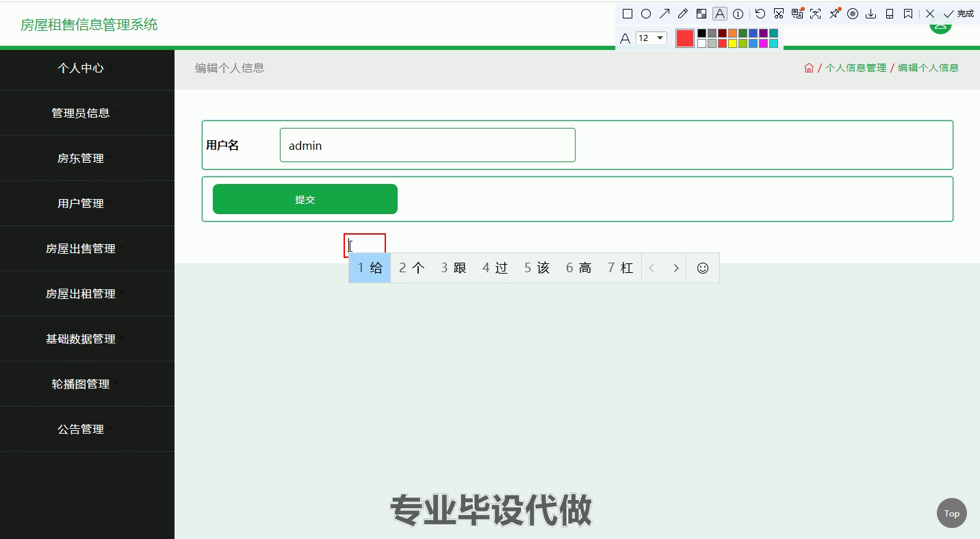The height and width of the screenshot is (539, 980).
Task: Save the screenshot with download icon
Action: point(871,14)
